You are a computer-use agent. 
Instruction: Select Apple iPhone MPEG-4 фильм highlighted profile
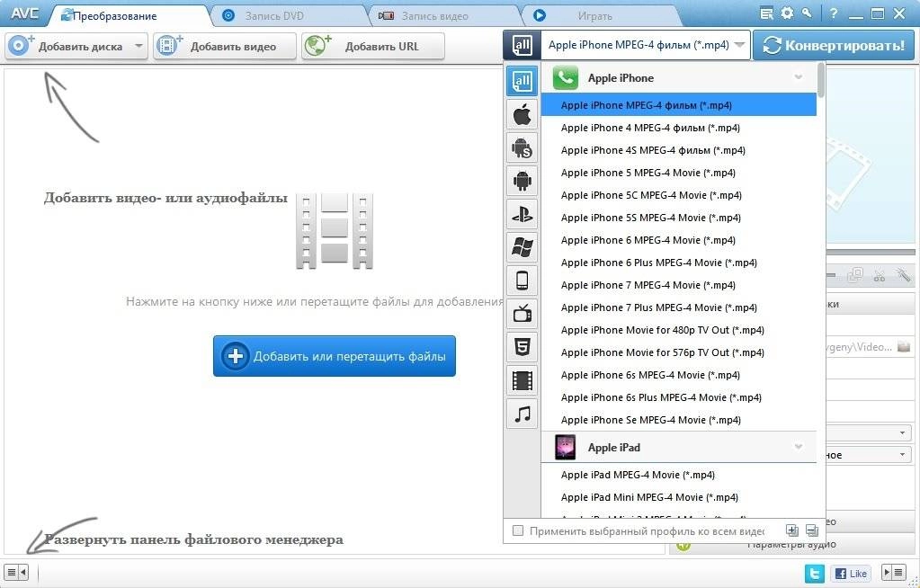tap(678, 105)
